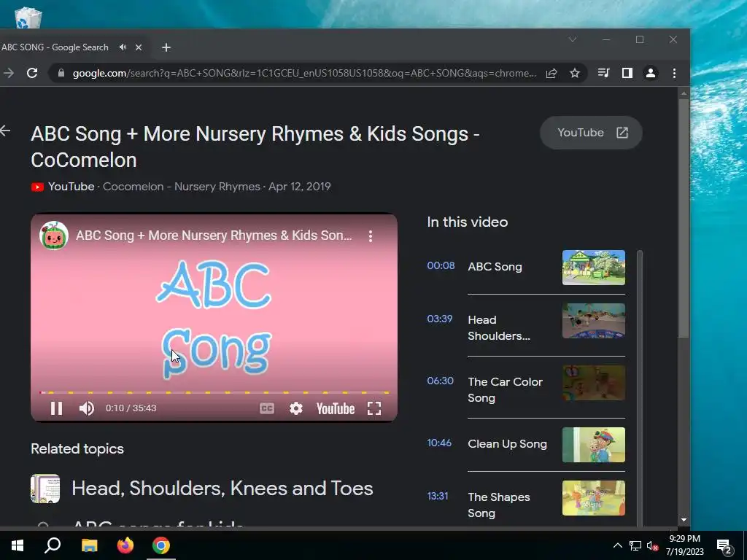Open Windows notification center

(724, 546)
